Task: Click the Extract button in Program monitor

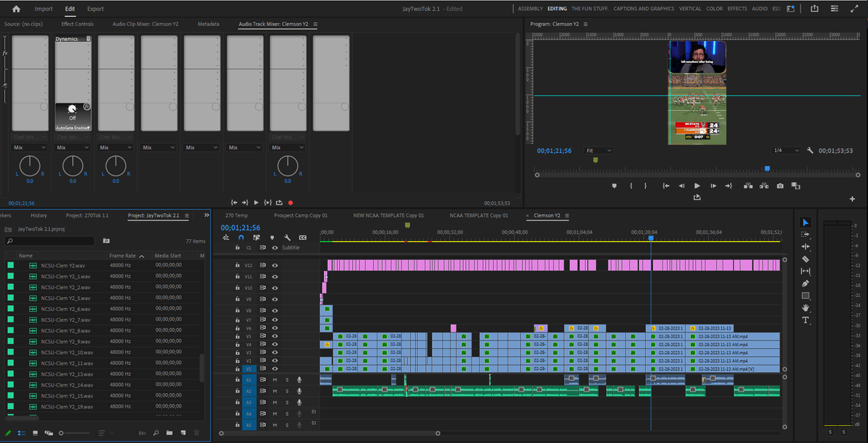Action: 763,186
